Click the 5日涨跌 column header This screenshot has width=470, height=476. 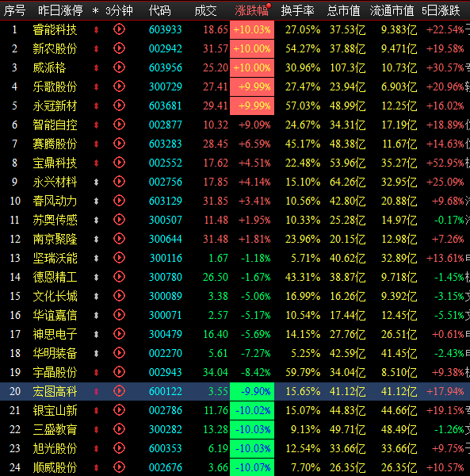(x=441, y=11)
